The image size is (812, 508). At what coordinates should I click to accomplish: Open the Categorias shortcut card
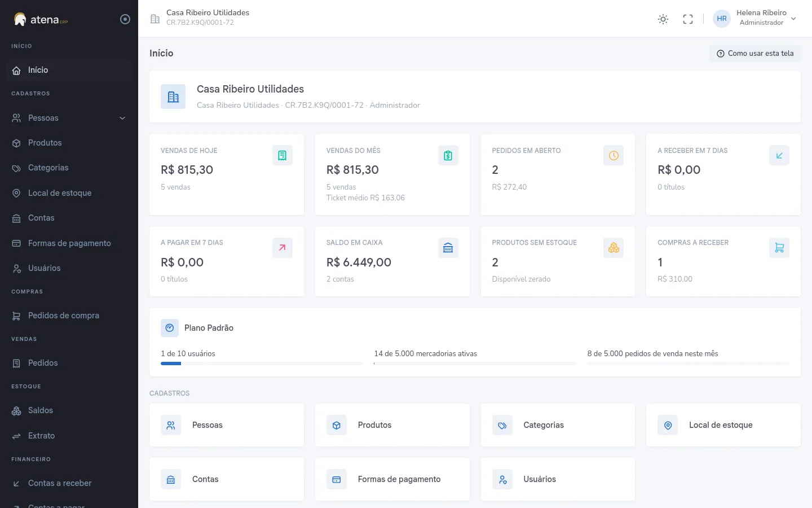[558, 425]
